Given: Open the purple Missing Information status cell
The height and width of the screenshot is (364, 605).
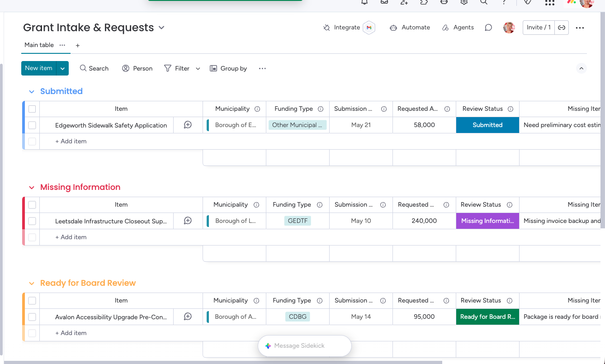Looking at the screenshot, I should point(487,221).
